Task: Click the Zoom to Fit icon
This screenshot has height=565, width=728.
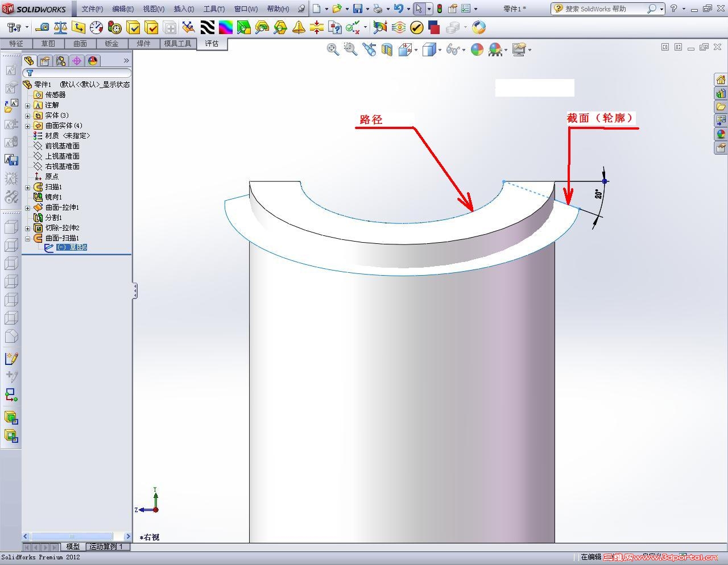Action: click(x=333, y=49)
